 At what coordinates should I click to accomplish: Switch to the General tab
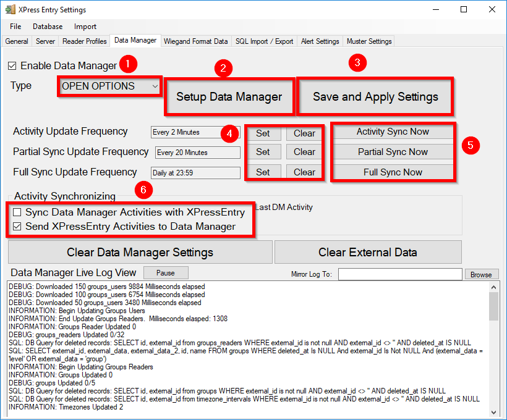[17, 41]
